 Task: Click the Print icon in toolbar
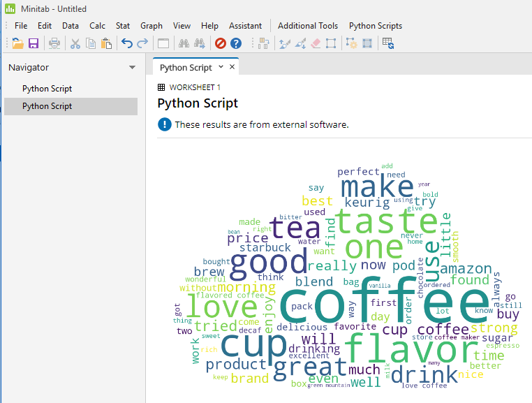pyautogui.click(x=54, y=43)
